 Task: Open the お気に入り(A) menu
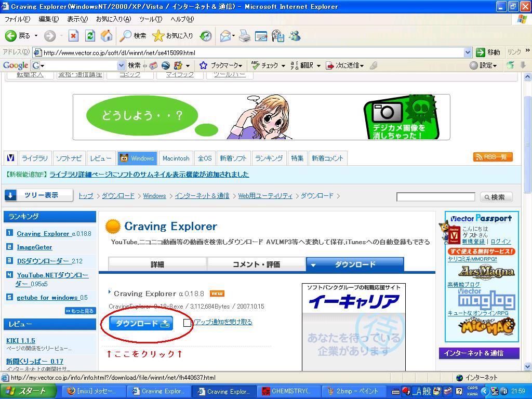click(113, 19)
